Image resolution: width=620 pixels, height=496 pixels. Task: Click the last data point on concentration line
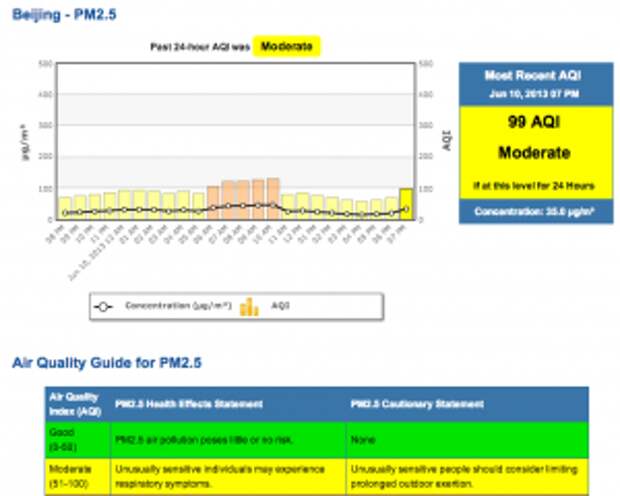[x=406, y=209]
